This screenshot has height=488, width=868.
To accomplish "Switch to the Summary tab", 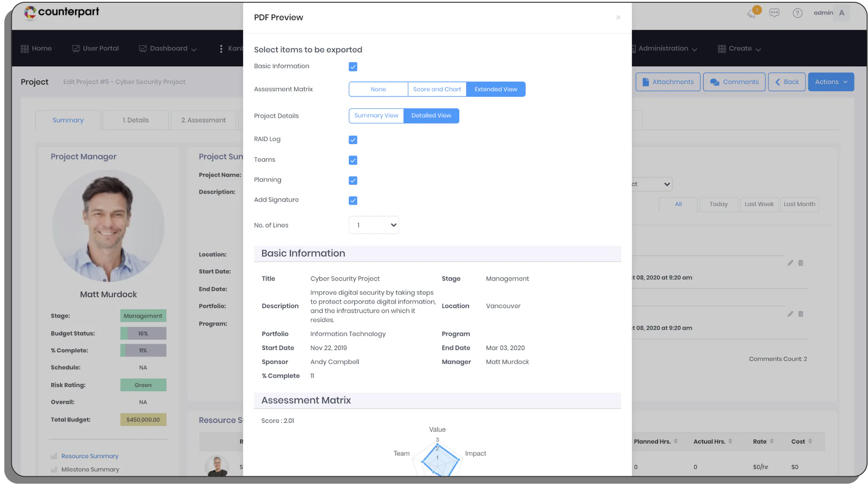I will 68,120.
